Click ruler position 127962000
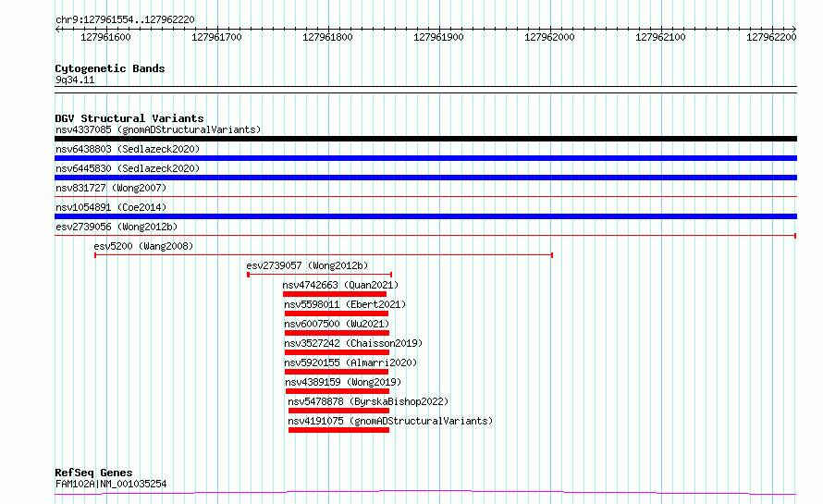 pyautogui.click(x=549, y=37)
